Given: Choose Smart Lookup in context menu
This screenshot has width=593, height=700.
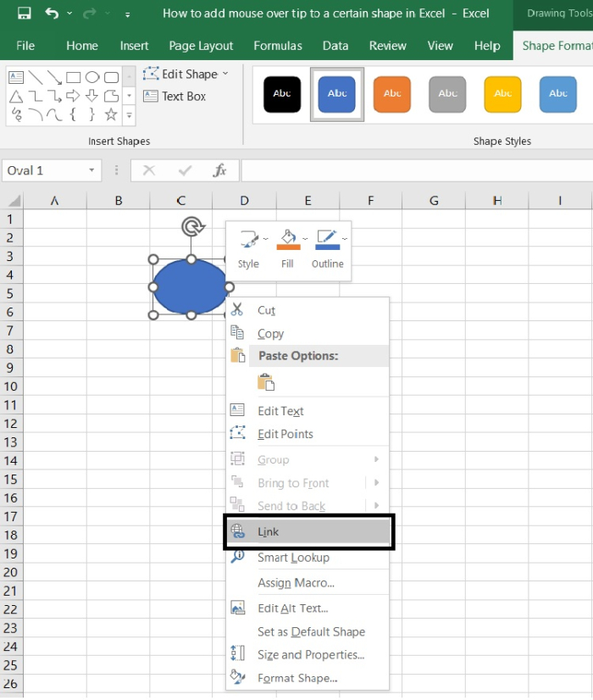Looking at the screenshot, I should tap(308, 558).
